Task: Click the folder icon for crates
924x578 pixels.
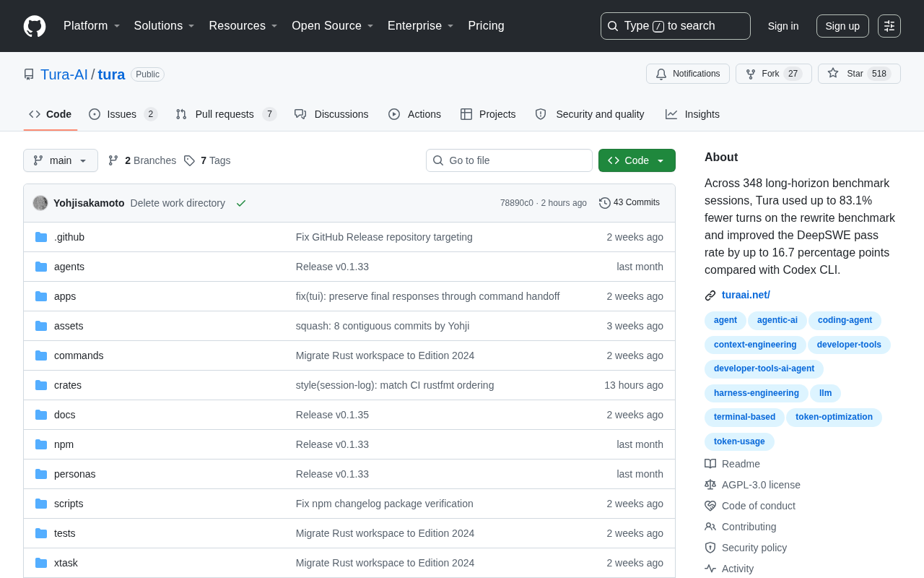Action: pos(41,385)
